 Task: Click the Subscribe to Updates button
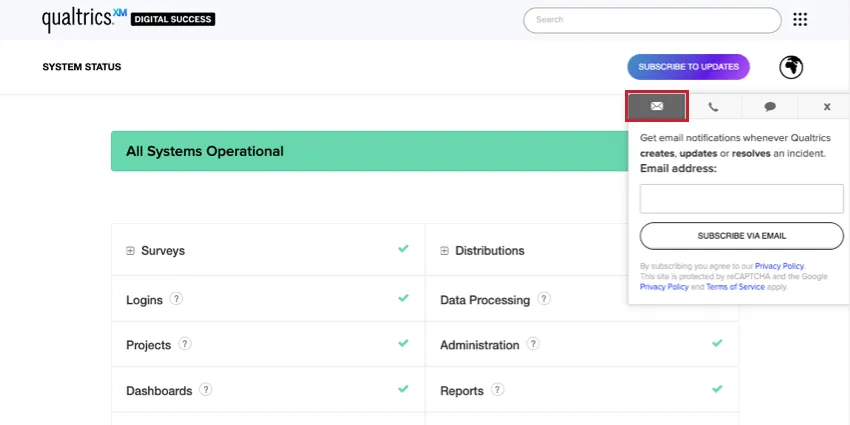point(688,67)
